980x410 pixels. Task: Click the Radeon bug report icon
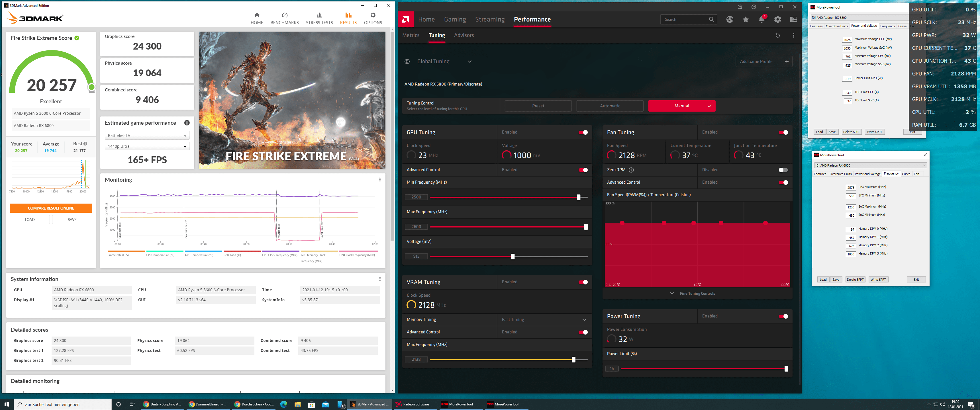pyautogui.click(x=740, y=7)
